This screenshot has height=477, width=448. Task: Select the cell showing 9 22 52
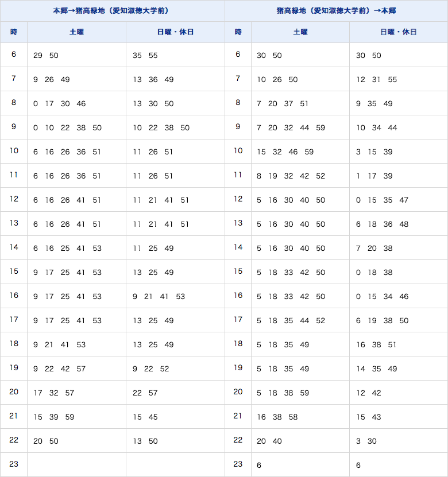point(175,369)
